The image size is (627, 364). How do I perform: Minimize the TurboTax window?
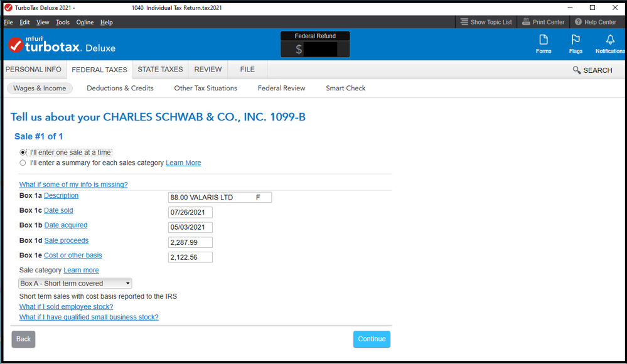point(571,8)
